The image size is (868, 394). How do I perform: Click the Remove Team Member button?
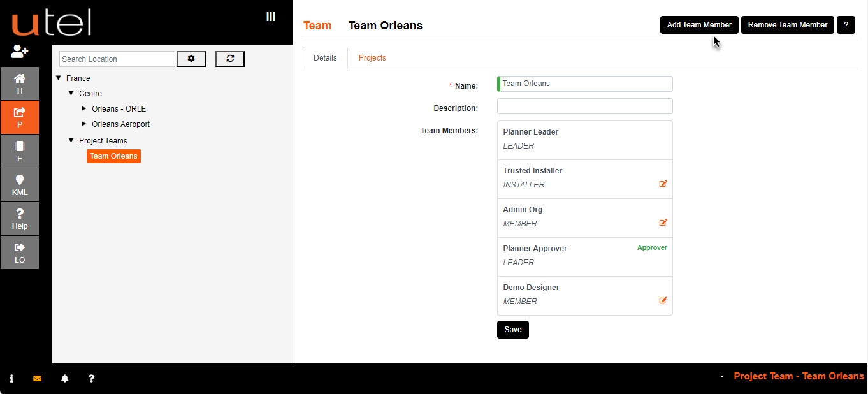coord(788,25)
